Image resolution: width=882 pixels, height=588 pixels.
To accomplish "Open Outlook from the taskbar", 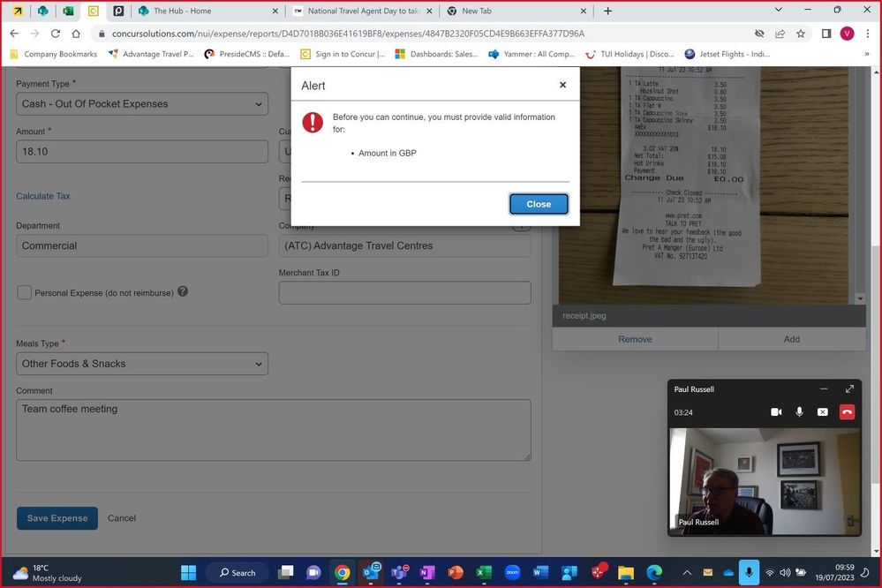I will click(x=371, y=573).
